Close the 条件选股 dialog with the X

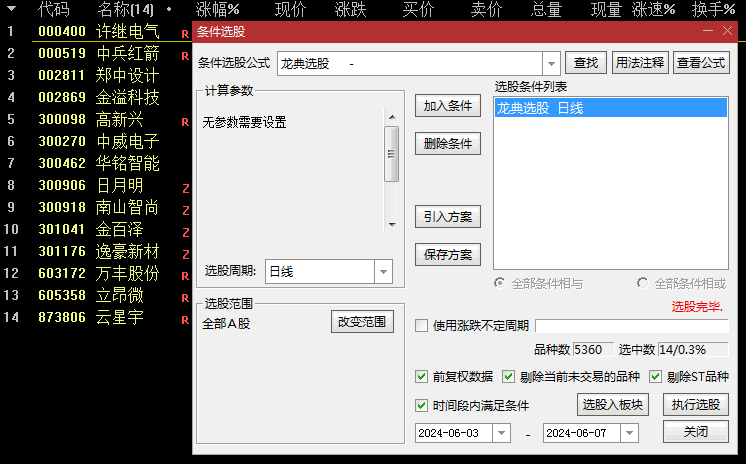tap(727, 31)
